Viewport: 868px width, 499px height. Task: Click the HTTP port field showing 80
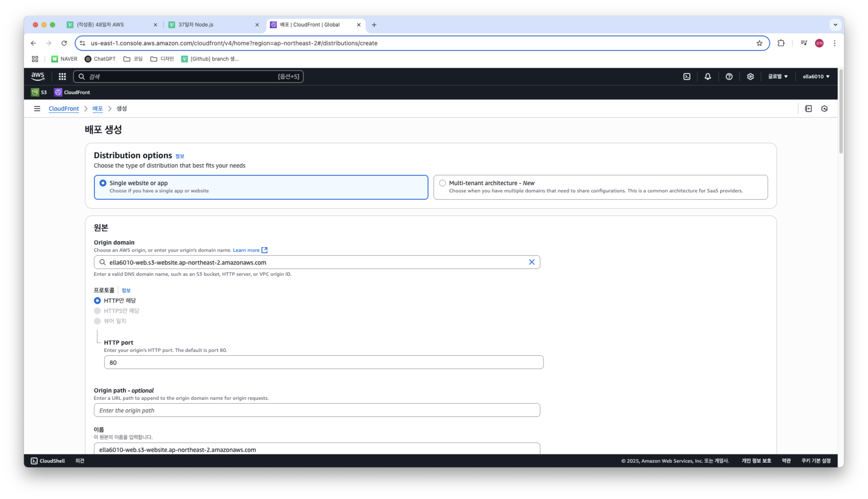[323, 362]
